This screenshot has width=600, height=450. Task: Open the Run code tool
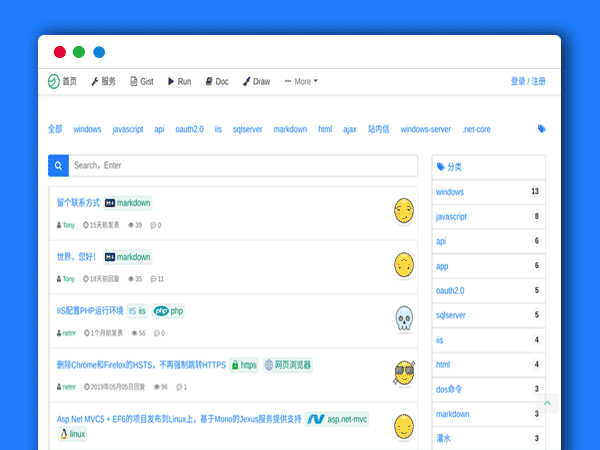point(179,82)
